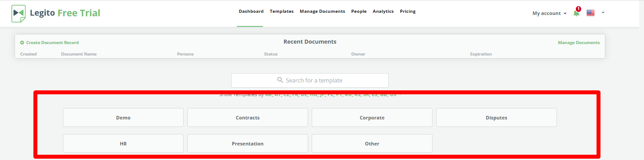644x160 pixels.
Task: Focus the Search for a template field
Action: point(310,80)
